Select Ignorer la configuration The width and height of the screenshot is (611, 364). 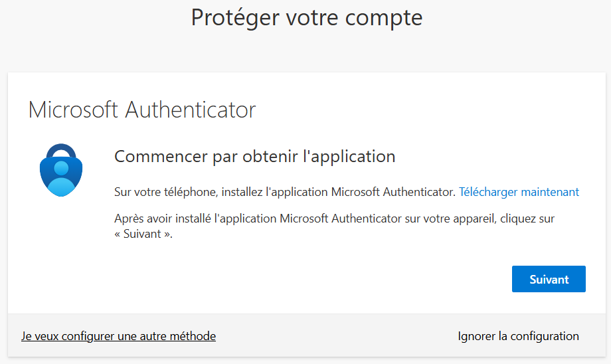(518, 336)
